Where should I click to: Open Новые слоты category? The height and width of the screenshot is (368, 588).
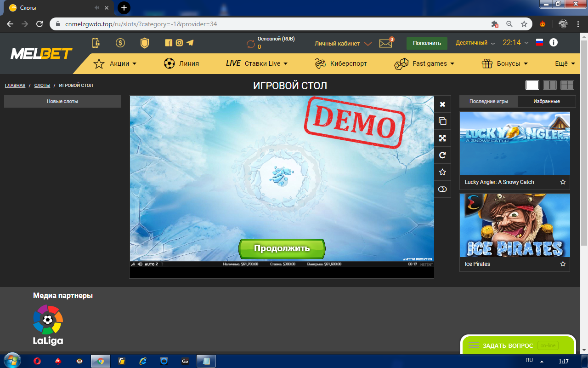point(62,101)
